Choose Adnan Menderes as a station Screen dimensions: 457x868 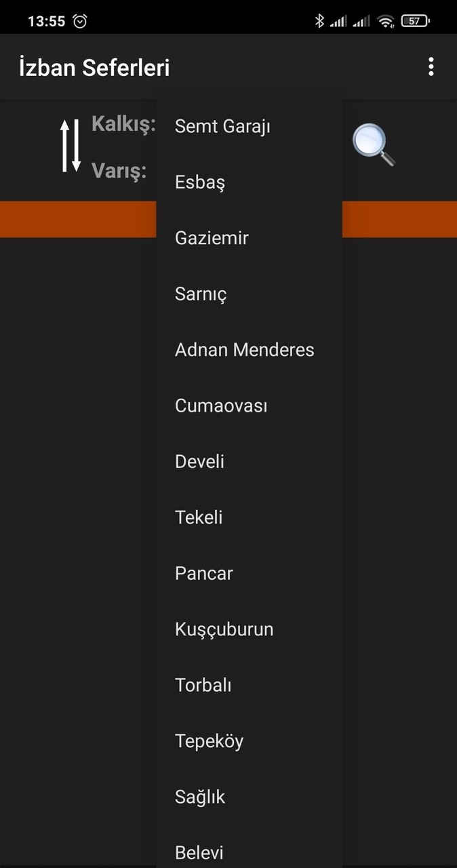point(244,349)
